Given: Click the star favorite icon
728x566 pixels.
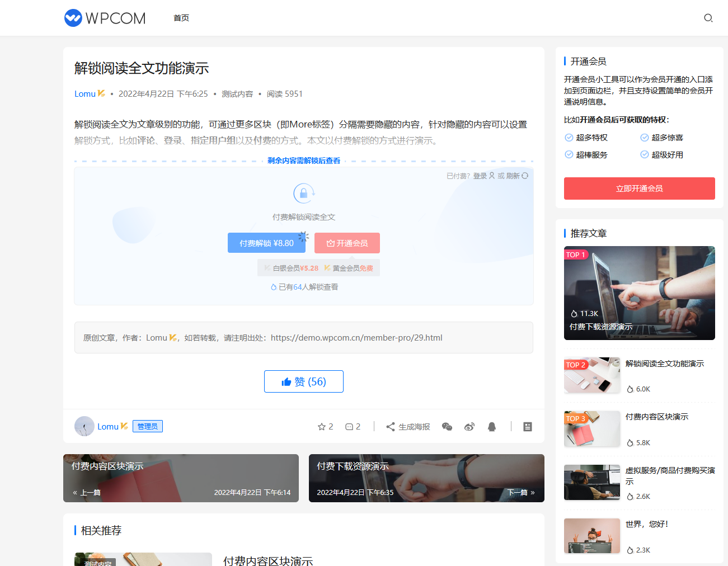Looking at the screenshot, I should coord(322,427).
